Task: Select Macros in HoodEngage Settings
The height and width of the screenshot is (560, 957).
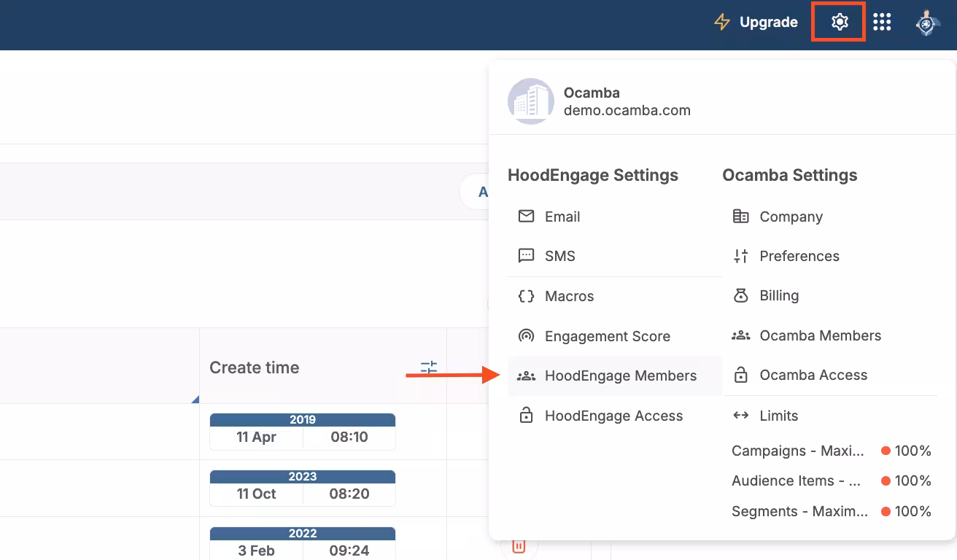Action: (569, 296)
